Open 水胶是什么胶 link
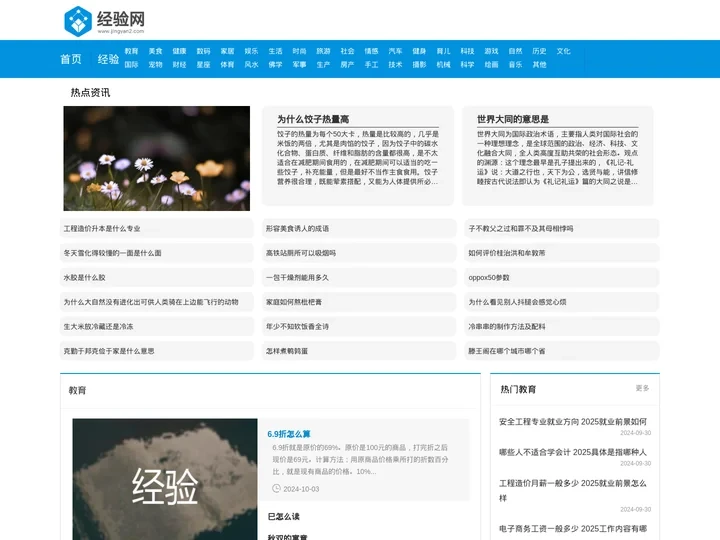This screenshot has height=540, width=720. coord(84,278)
